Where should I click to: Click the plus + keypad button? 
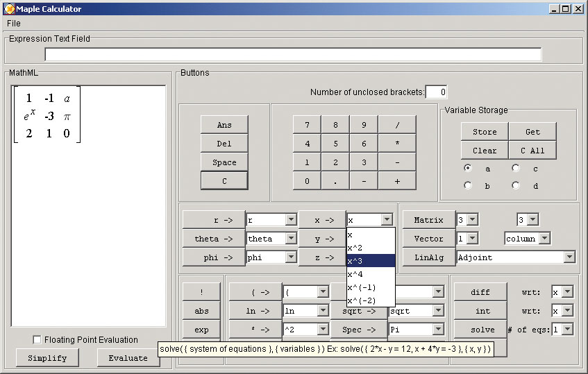(397, 181)
